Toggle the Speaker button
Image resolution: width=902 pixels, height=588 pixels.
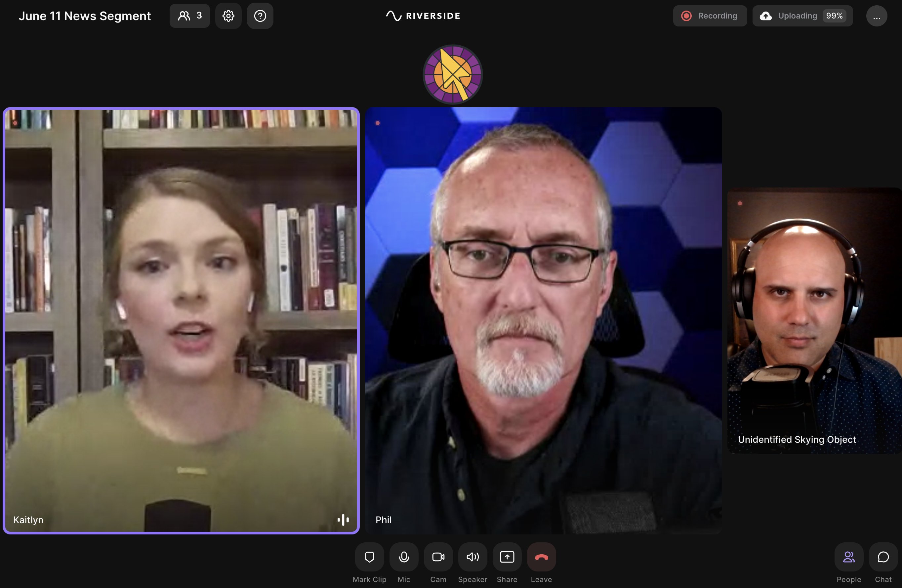tap(472, 557)
